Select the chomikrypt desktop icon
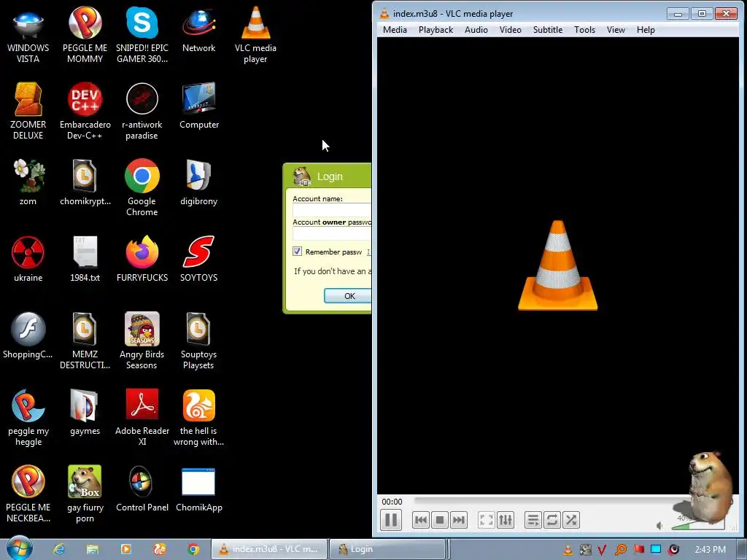The width and height of the screenshot is (747, 560). click(x=85, y=182)
